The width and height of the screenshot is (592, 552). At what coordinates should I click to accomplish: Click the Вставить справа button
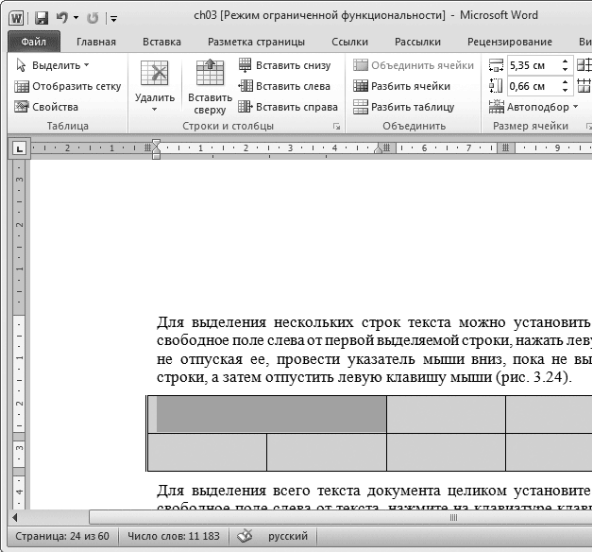coord(288,107)
